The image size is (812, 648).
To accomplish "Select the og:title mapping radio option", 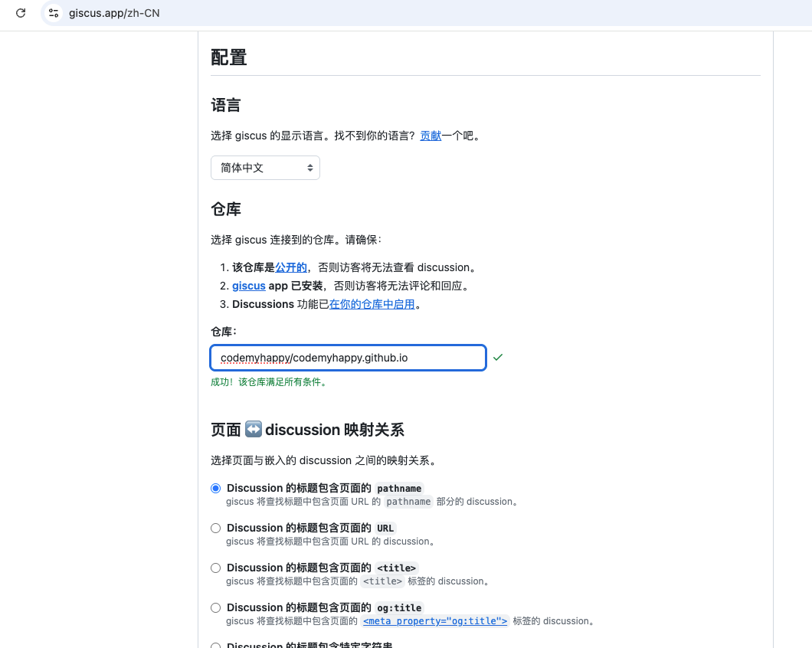I will (x=215, y=608).
